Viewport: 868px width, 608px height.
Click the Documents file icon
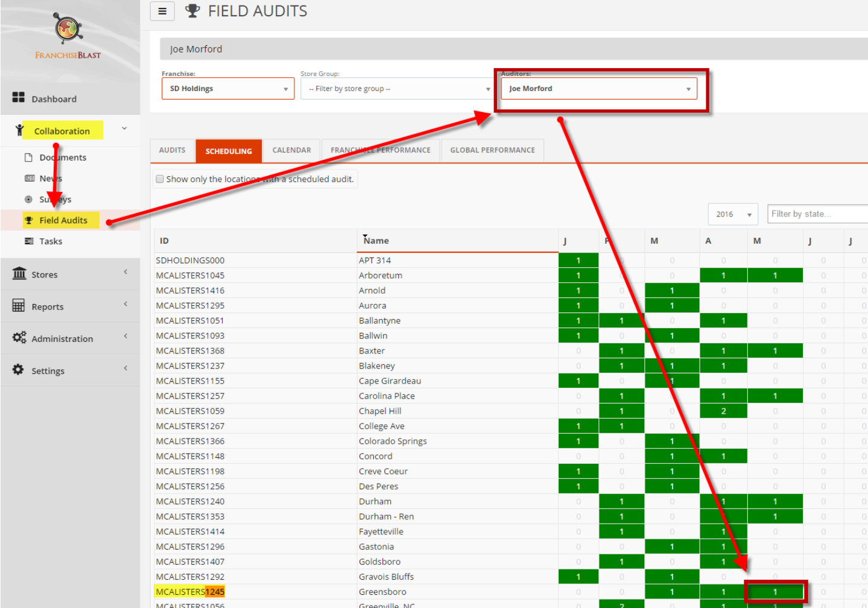pyautogui.click(x=28, y=157)
